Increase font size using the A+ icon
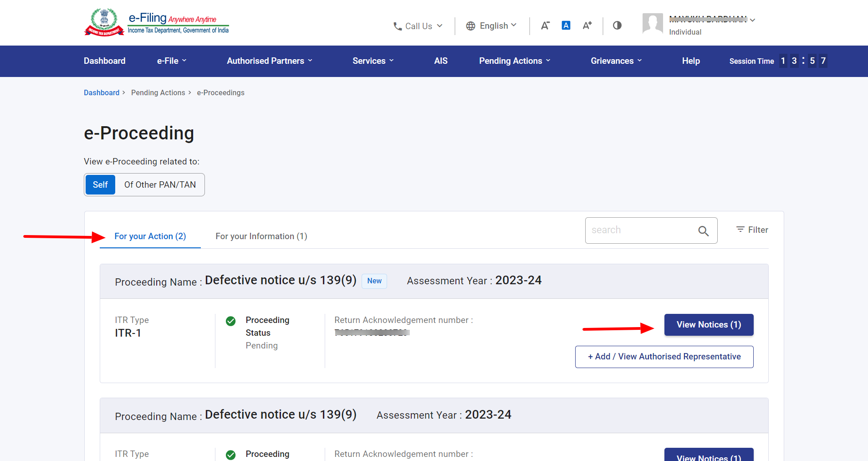The width and height of the screenshot is (868, 461). 587,26
